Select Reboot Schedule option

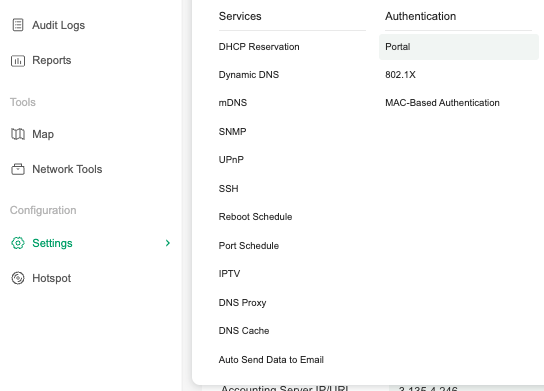click(x=255, y=216)
